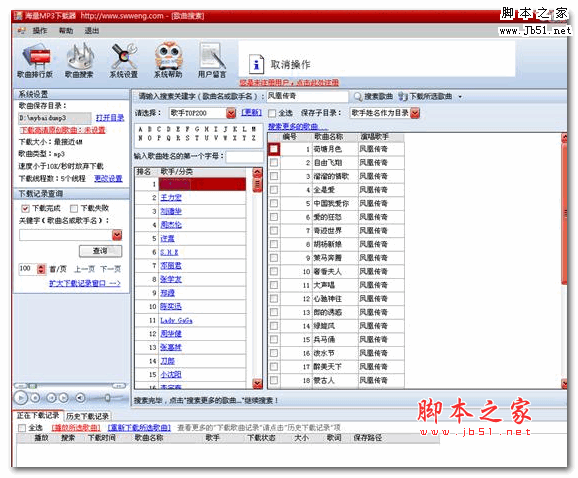The width and height of the screenshot is (578, 478).
Task: Toggle the 下载完成 checkbox
Action: pos(25,209)
